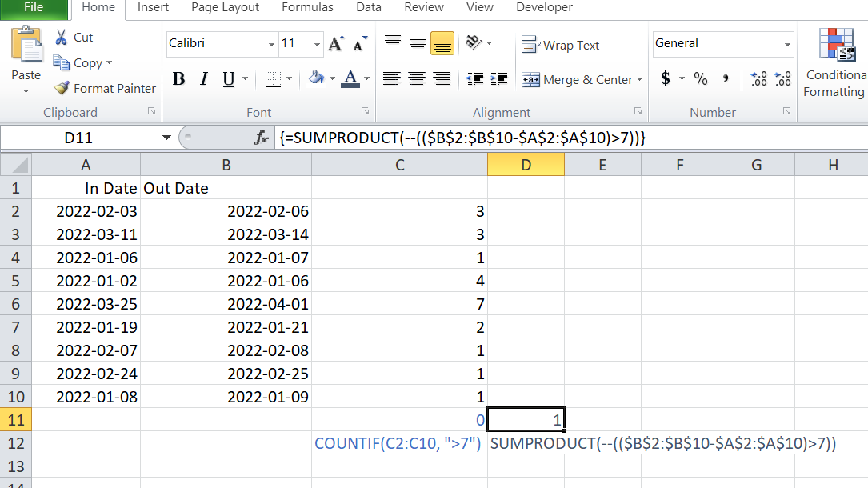The height and width of the screenshot is (488, 868).
Task: Open Merge & Center dropdown arrow
Action: coord(639,80)
